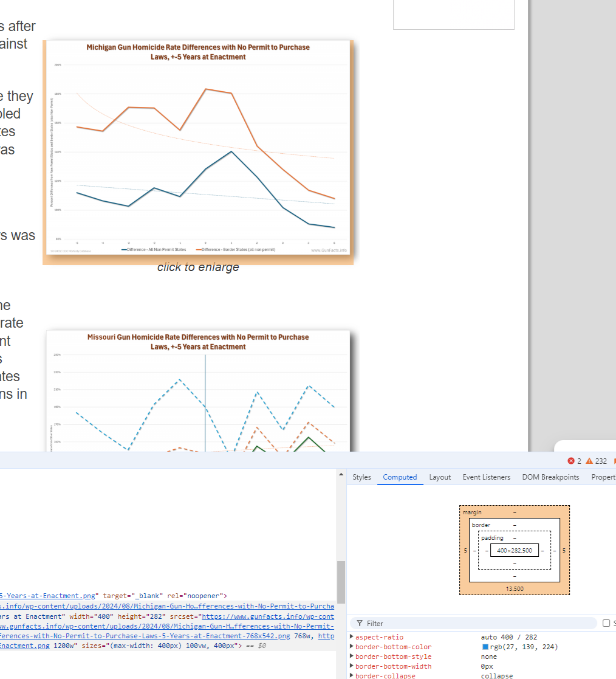
Task: Expand the aspect-ratio computed property
Action: (352, 637)
